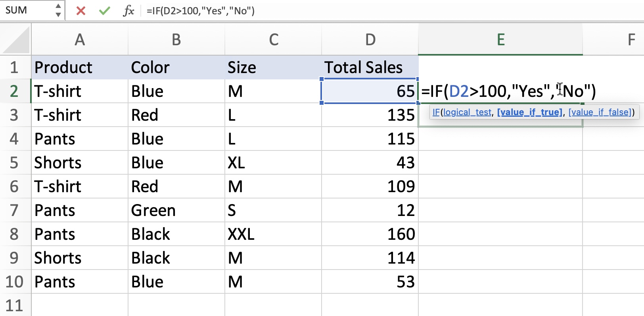Click cell containing 160 in Total Sales

click(370, 234)
